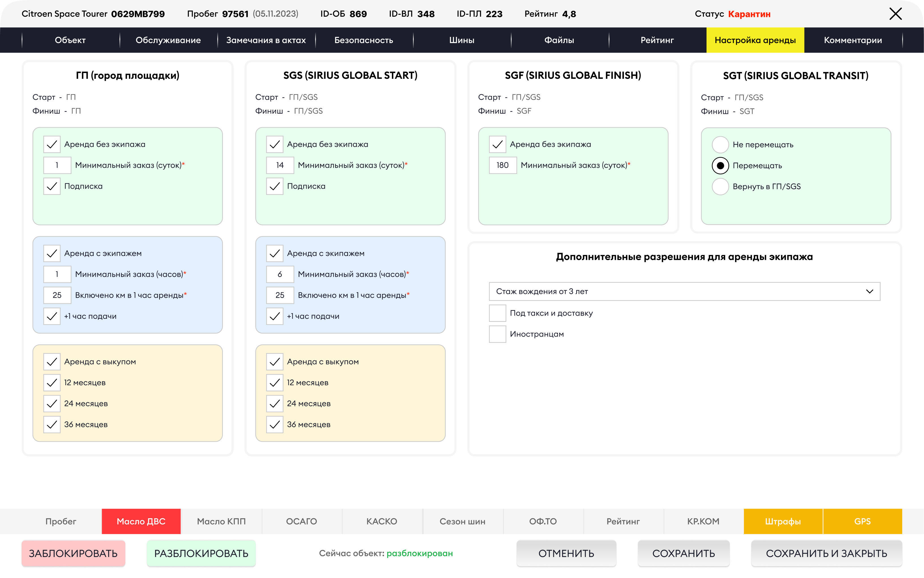Enable the Под такси и доставку checkbox
Viewport: 924px width, 578px height.
click(497, 313)
